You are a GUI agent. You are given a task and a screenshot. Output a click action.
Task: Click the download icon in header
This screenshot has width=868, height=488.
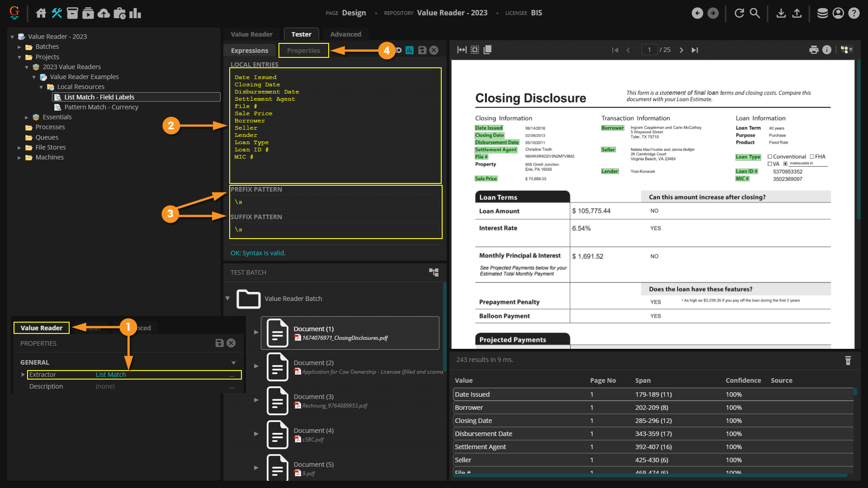(781, 13)
